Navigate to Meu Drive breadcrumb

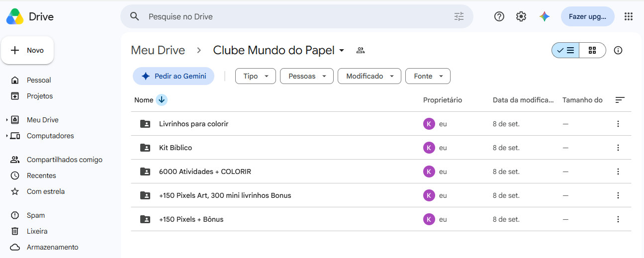coord(158,50)
